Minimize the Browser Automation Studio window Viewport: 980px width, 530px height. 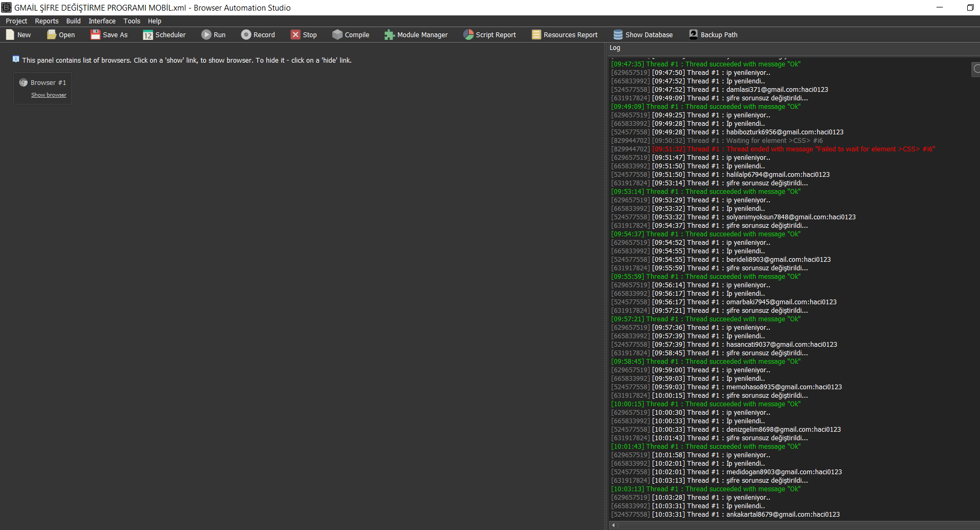point(940,7)
